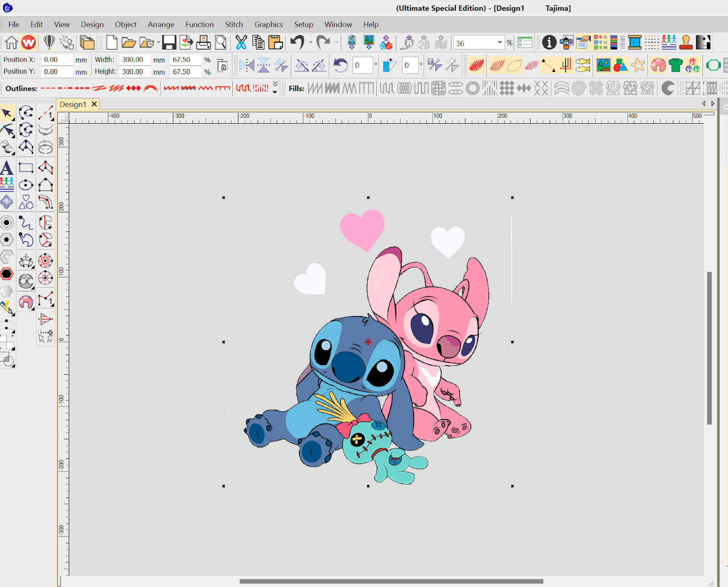Select the arrow Select Object tool
The width and height of the screenshot is (728, 587).
click(7, 113)
